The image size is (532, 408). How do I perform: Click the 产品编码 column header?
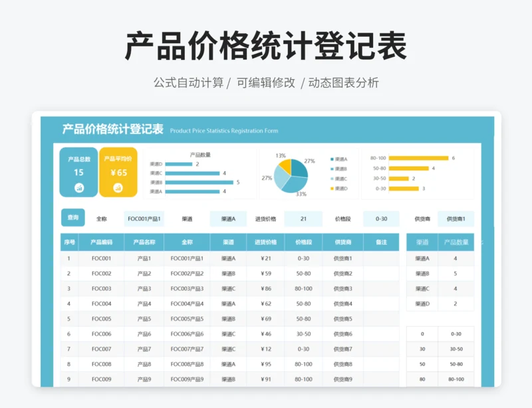tap(101, 242)
